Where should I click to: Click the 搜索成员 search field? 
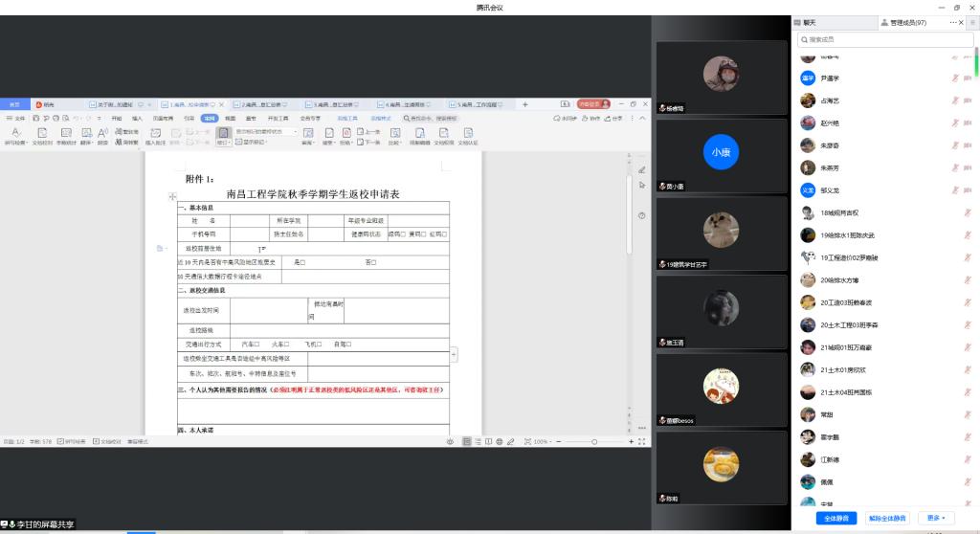pyautogui.click(x=885, y=39)
